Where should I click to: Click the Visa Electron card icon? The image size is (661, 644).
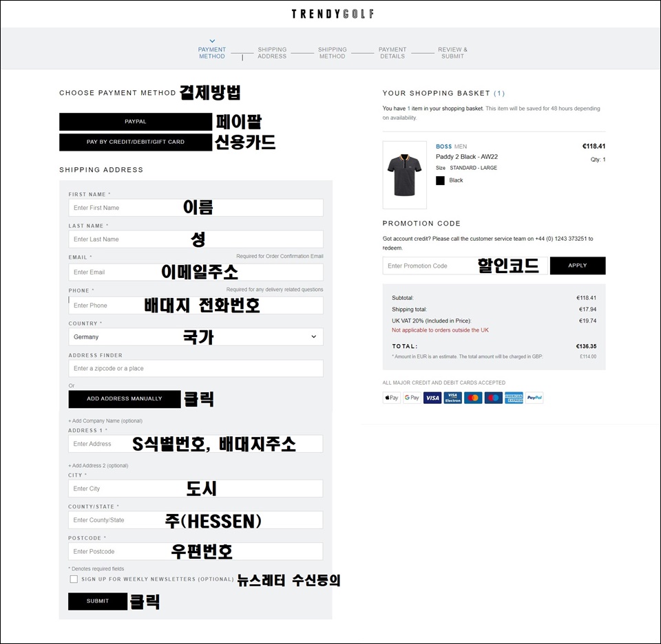pos(453,398)
